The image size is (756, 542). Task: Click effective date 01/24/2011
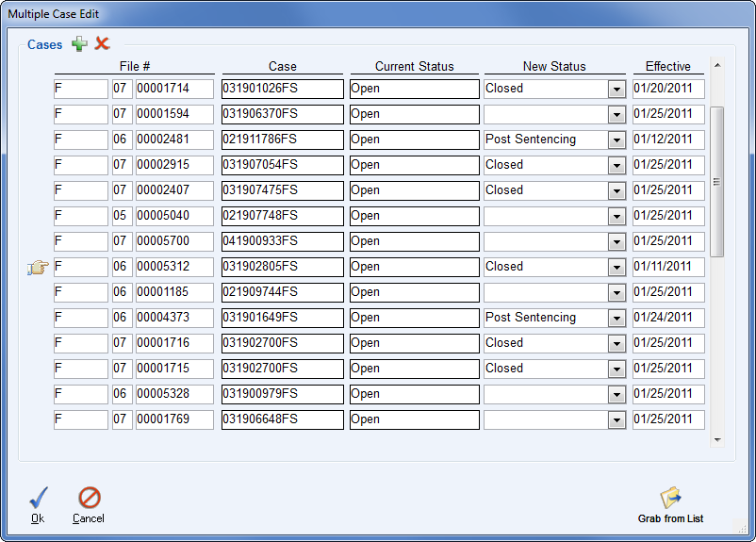tap(668, 319)
